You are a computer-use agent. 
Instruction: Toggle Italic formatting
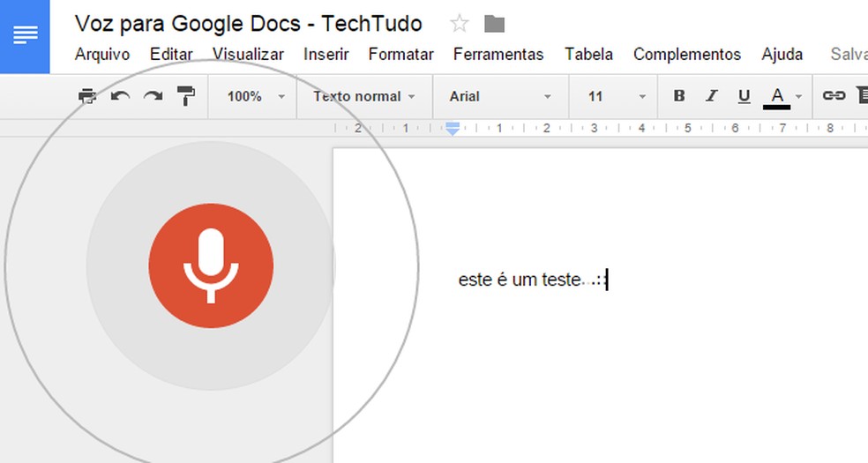click(x=711, y=96)
